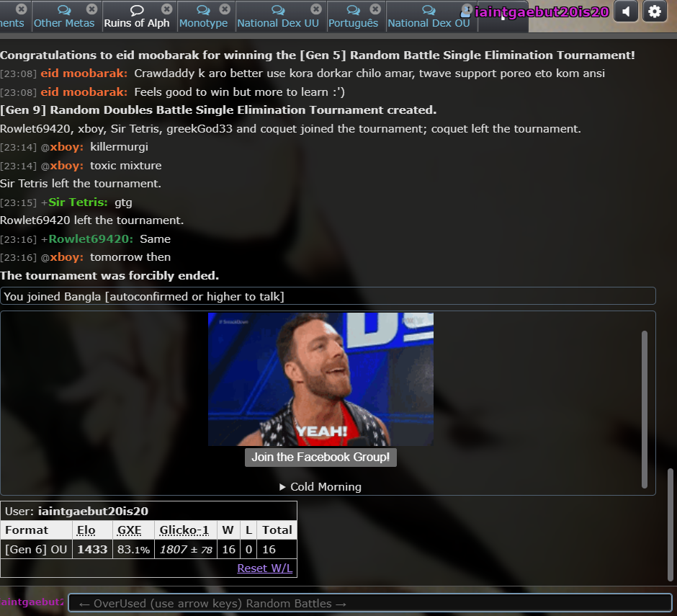Click 'Sir Tetris left the tournament.' message
The image size is (677, 616).
tap(81, 184)
